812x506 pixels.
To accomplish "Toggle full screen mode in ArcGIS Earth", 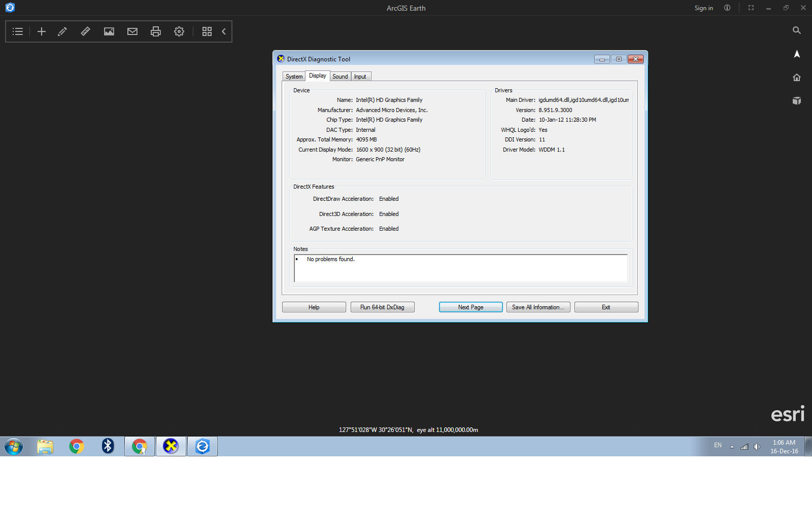I will pos(751,8).
